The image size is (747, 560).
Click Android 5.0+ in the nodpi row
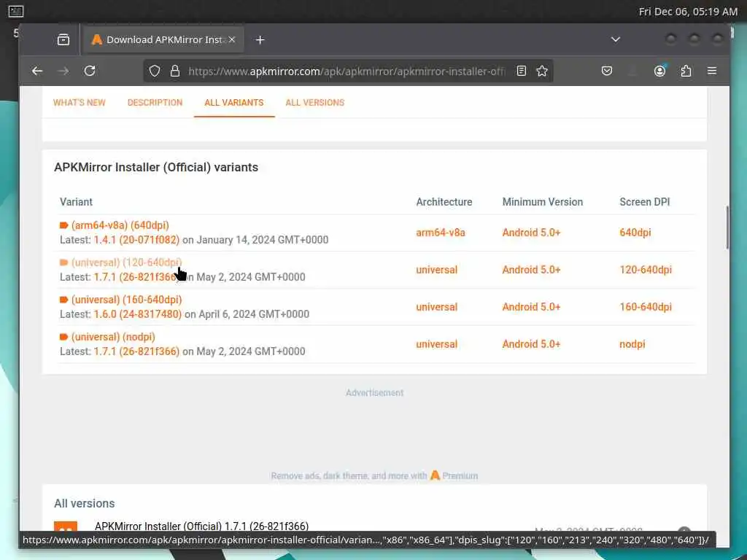[532, 344]
